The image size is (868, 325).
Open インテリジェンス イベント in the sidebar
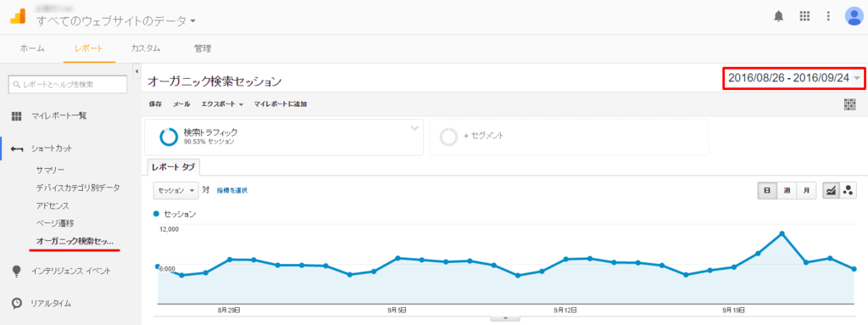click(71, 272)
